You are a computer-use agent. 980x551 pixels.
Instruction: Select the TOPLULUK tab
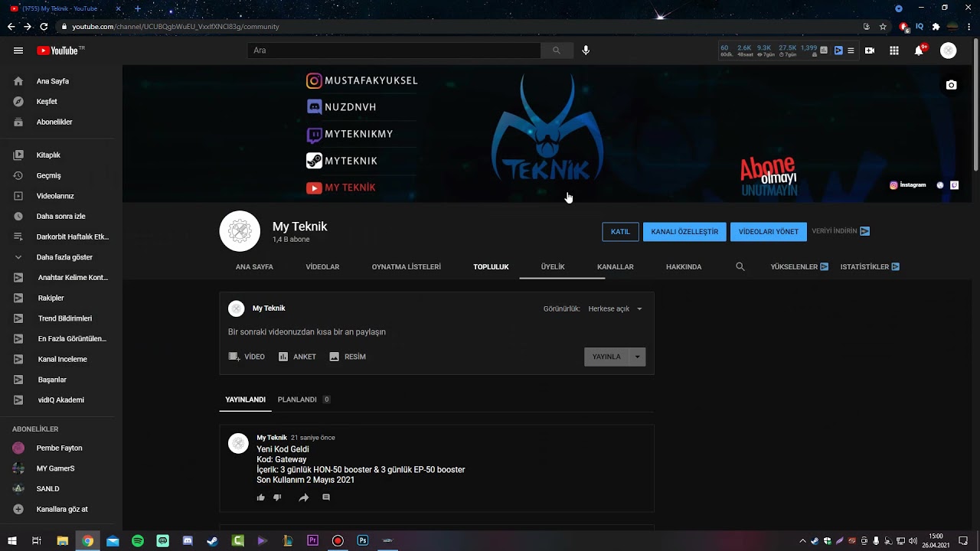491,267
